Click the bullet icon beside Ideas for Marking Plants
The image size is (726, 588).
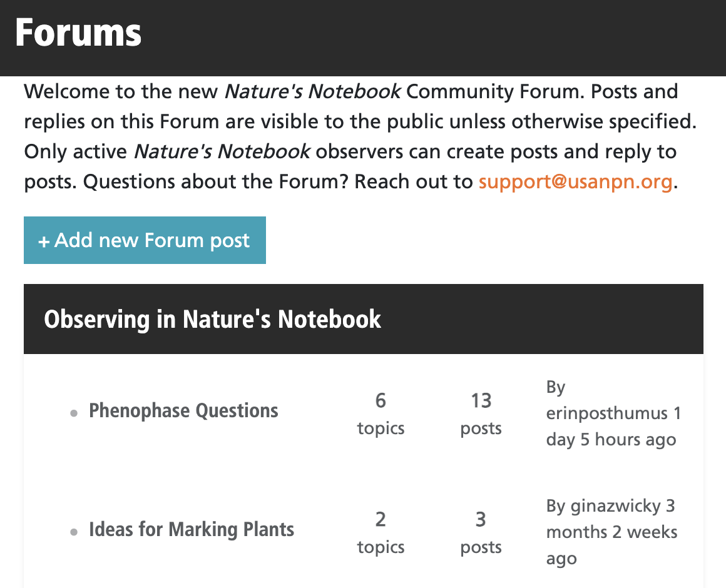tap(74, 532)
